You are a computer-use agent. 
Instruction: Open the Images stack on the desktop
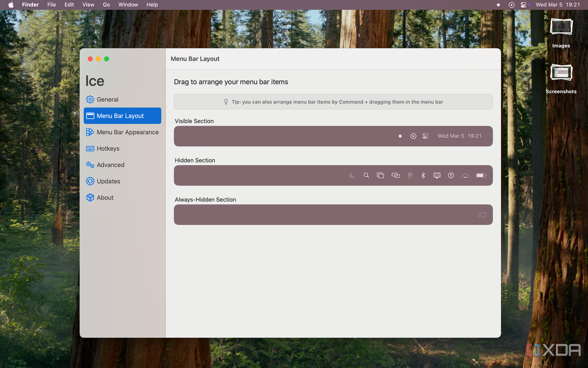(561, 33)
